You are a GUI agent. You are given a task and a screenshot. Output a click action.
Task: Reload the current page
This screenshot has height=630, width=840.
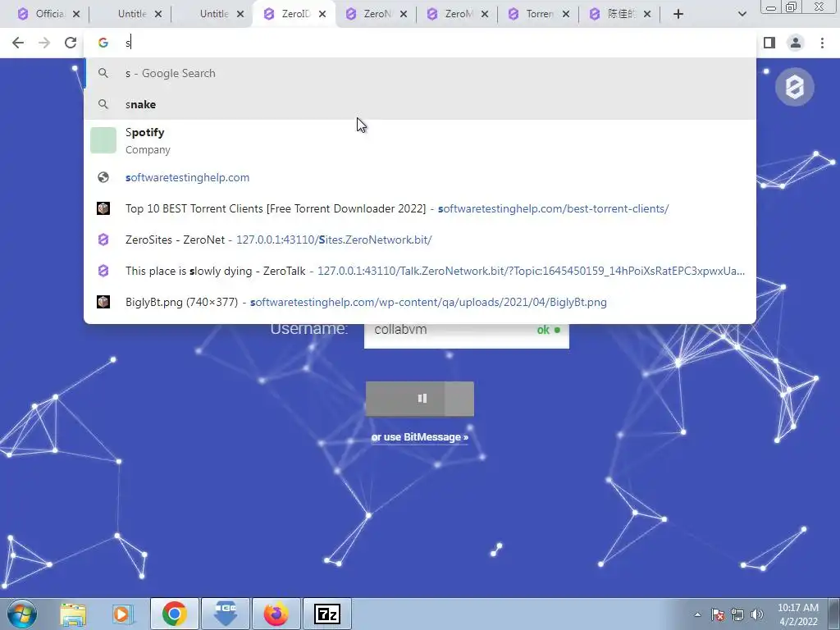pos(71,43)
